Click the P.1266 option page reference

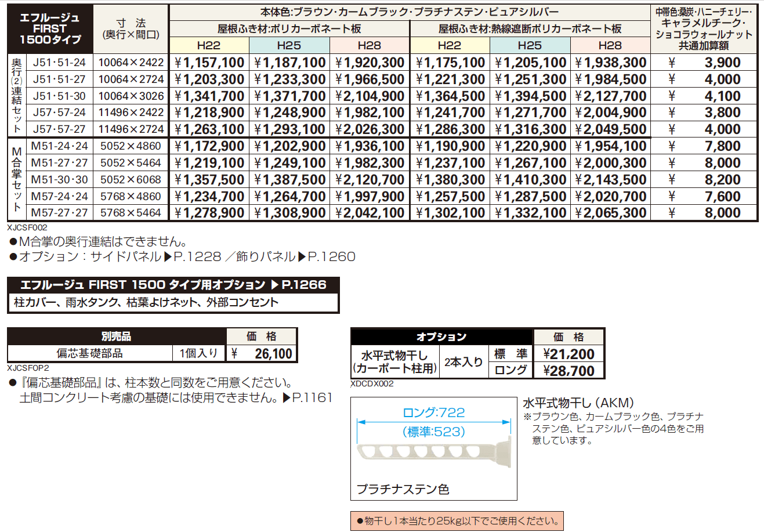(x=304, y=284)
